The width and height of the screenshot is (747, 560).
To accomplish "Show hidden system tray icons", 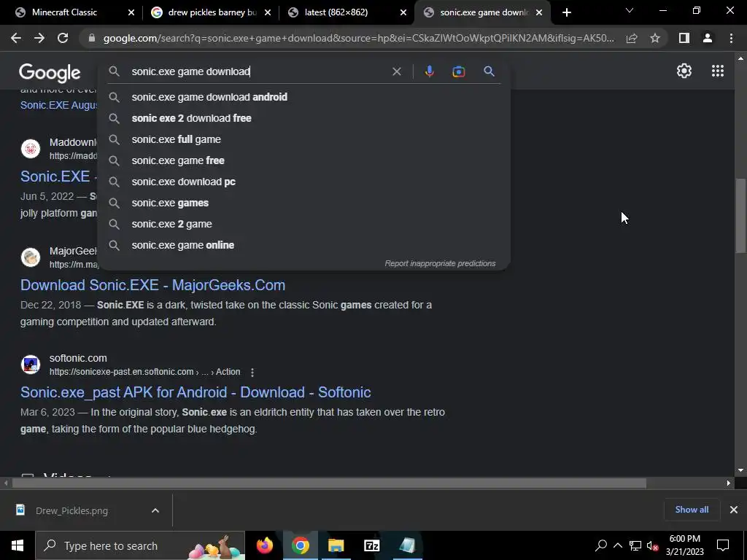I will tap(617, 545).
